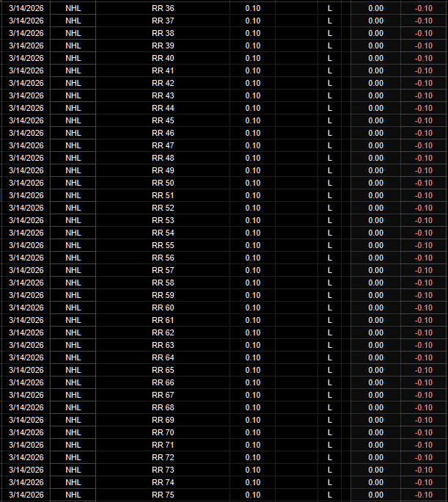Screen dimensions: 448x502
Task: Select the RR 71 entry
Action: (163, 445)
